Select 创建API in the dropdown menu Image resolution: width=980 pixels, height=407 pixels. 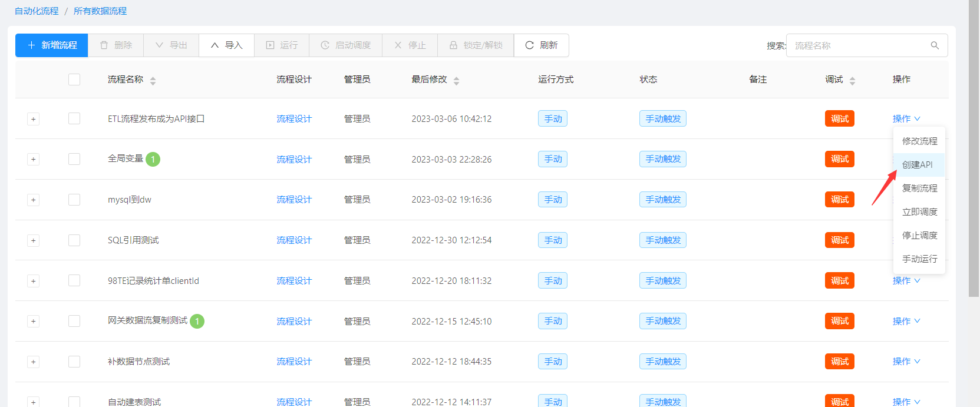[919, 165]
